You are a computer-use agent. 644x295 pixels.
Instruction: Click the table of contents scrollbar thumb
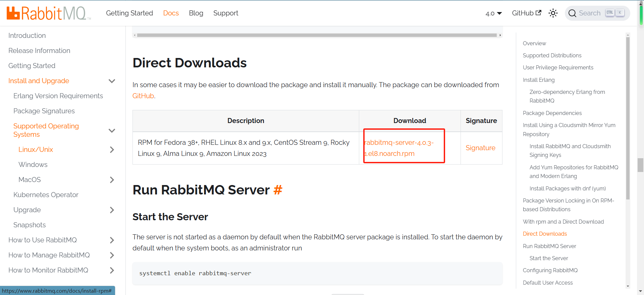628,118
